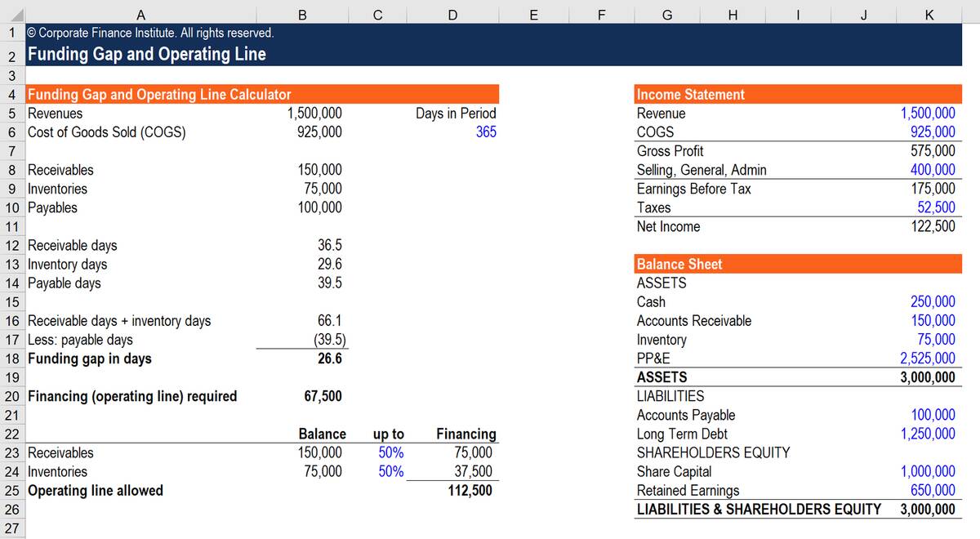Click the Inventories up to 50% cell
This screenshot has width=980, height=539.
tap(390, 471)
